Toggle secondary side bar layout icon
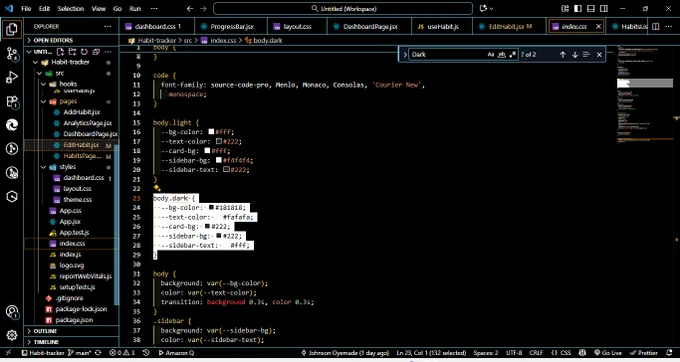This screenshot has height=362, width=680. click(604, 8)
